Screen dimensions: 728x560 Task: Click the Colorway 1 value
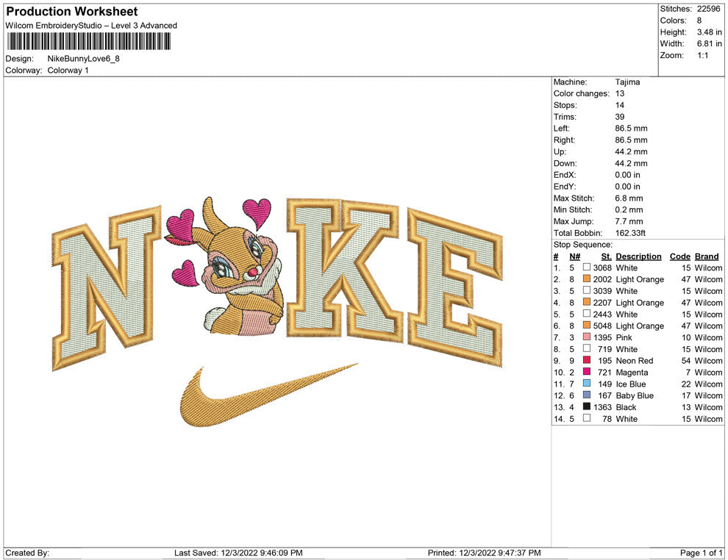68,71
